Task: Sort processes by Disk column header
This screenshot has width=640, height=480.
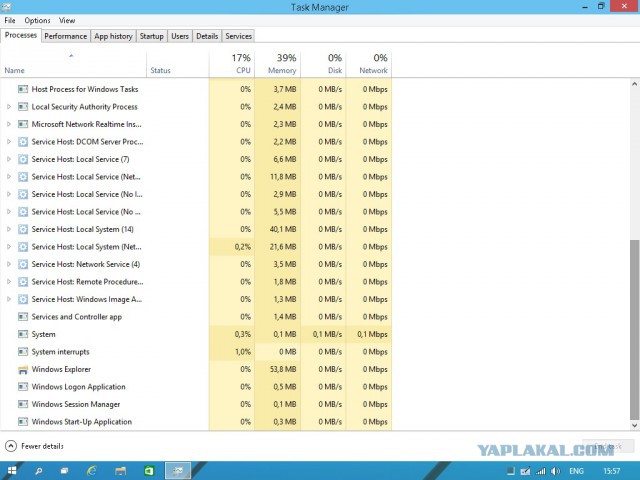Action: click(x=323, y=64)
